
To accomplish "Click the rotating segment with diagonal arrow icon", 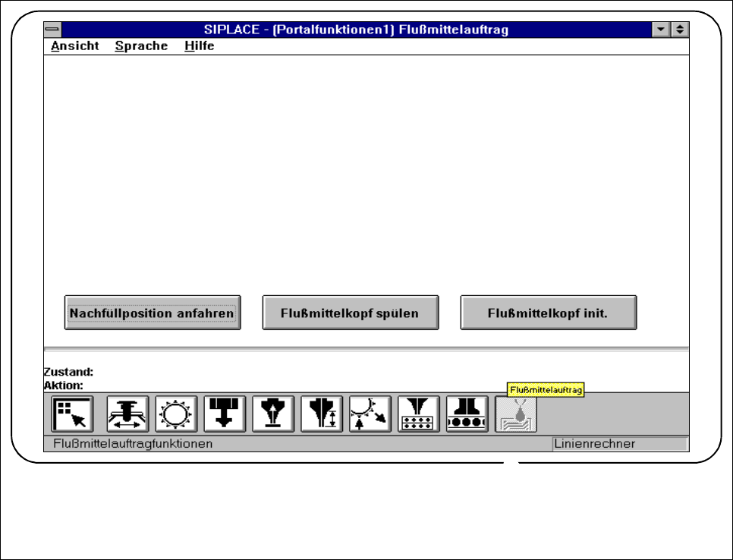I will [x=370, y=414].
